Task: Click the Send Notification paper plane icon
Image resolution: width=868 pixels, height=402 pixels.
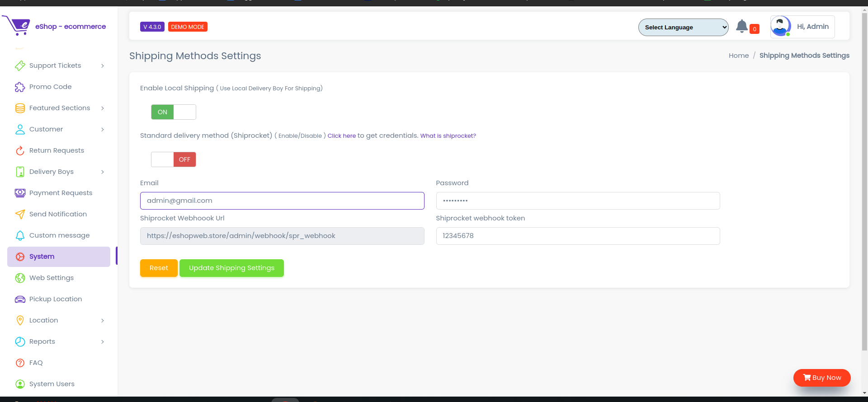Action: [x=20, y=214]
